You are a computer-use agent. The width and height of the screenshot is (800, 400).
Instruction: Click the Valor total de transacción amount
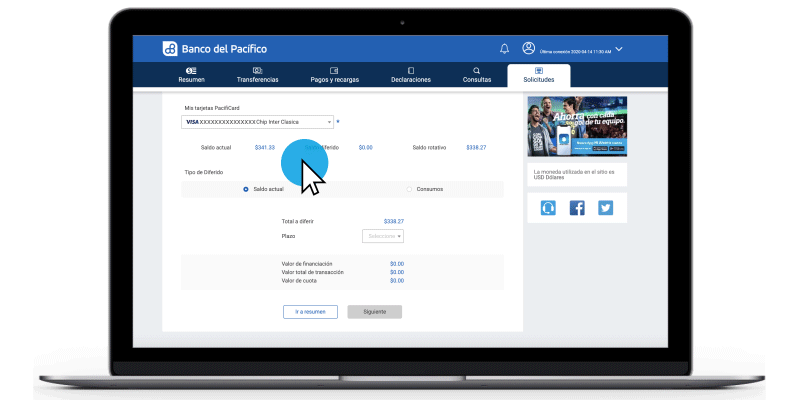pos(397,272)
